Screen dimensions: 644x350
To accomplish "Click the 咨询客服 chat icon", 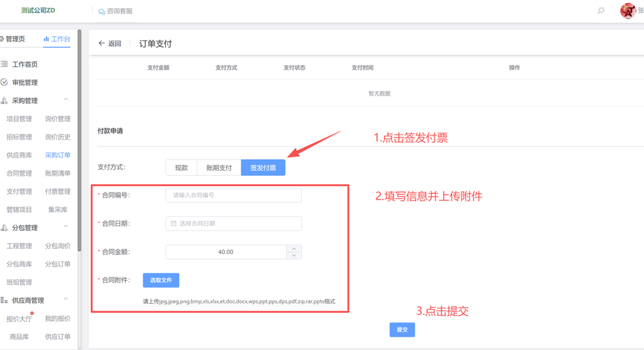I will coord(102,11).
